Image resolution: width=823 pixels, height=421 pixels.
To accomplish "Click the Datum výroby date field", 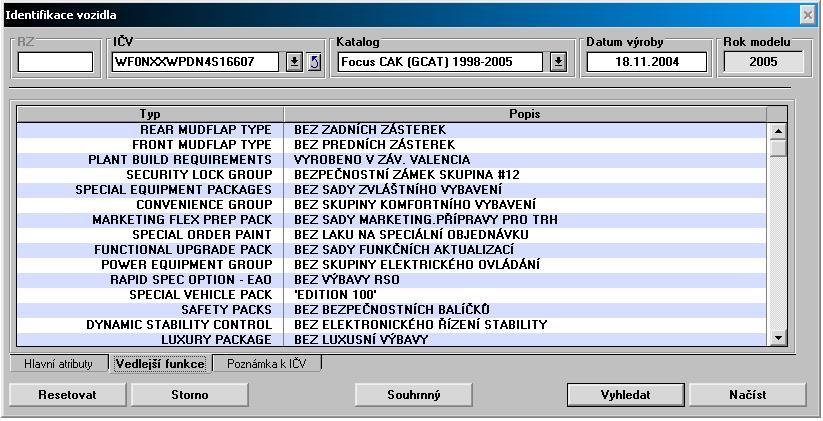I will point(646,62).
